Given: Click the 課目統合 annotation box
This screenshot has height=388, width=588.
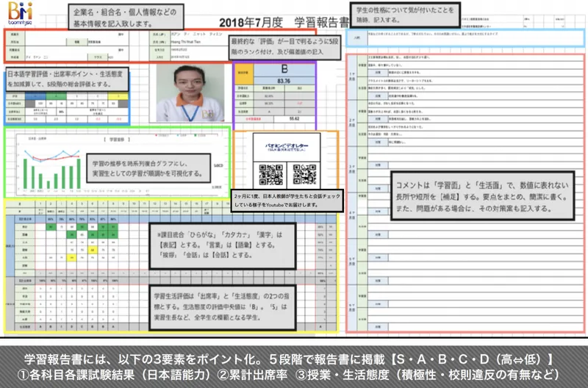Looking at the screenshot, I should pyautogui.click(x=223, y=246).
